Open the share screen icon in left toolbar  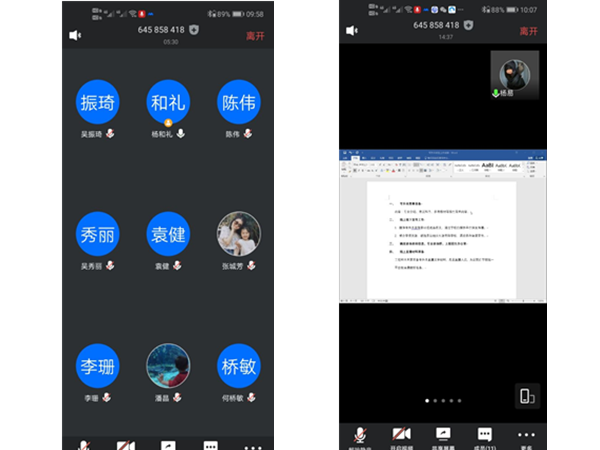[168, 445]
